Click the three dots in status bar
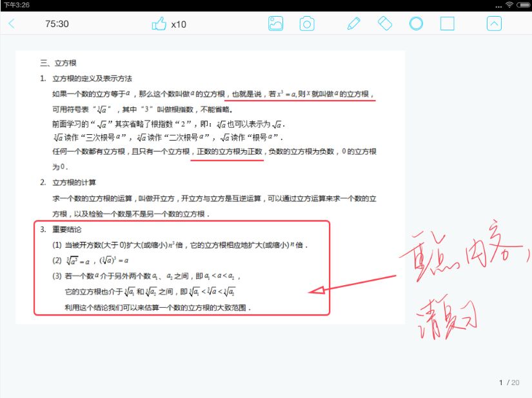 (497, 6)
